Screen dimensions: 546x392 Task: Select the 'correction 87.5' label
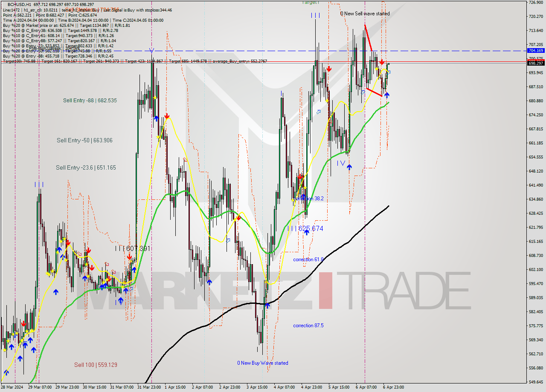(x=308, y=326)
